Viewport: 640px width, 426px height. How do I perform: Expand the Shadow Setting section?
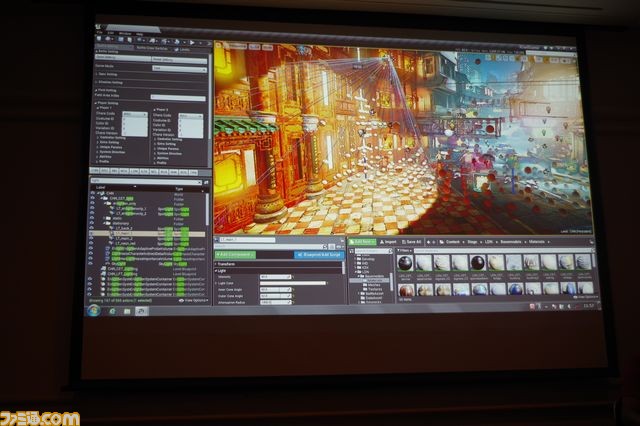pos(97,82)
